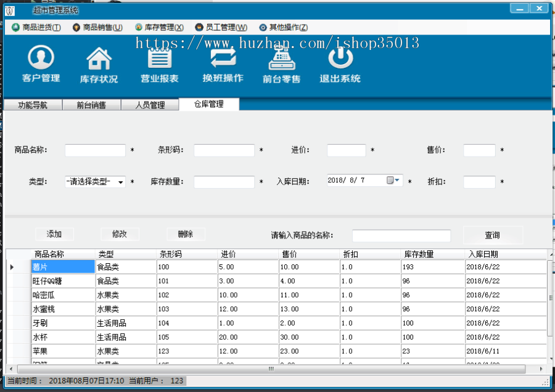Click the 换班操作 (Shift Change) icon
Viewport: 555px width, 392px height.
click(x=221, y=63)
